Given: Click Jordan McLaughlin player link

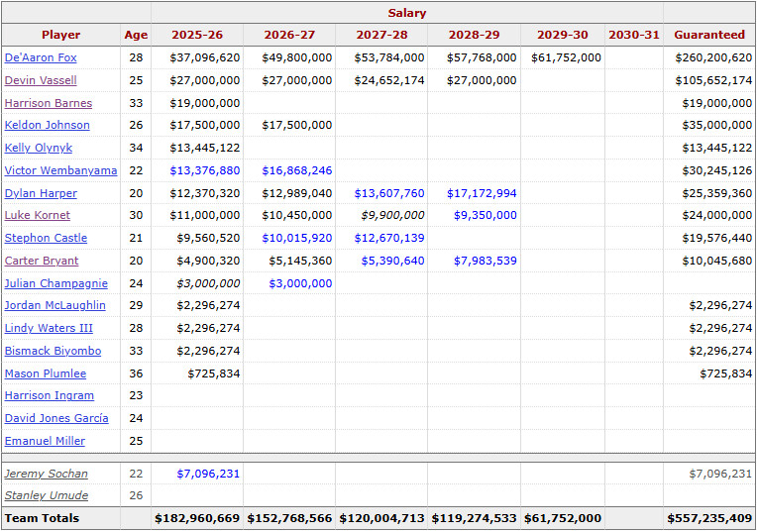Looking at the screenshot, I should click(55, 305).
